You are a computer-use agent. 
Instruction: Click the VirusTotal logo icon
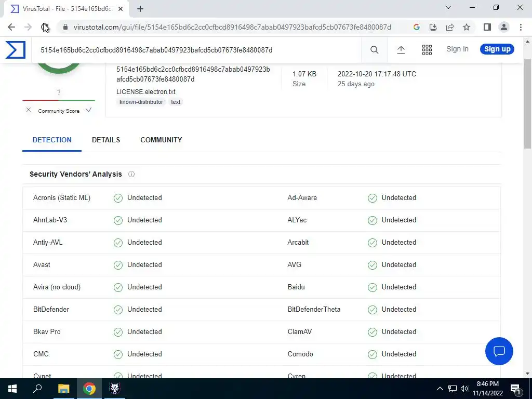(15, 50)
